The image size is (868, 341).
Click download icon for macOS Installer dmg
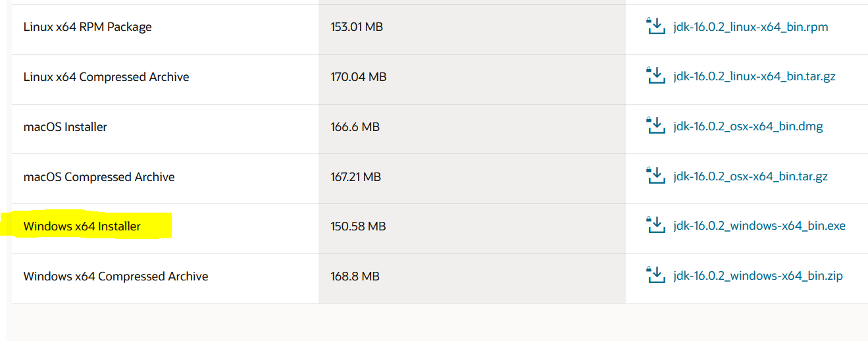[x=656, y=126]
